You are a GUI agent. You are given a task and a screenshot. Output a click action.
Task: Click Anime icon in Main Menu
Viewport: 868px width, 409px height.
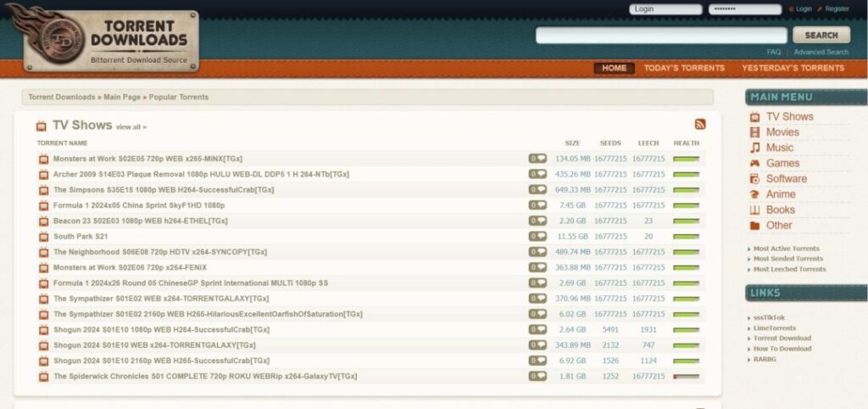coord(754,194)
